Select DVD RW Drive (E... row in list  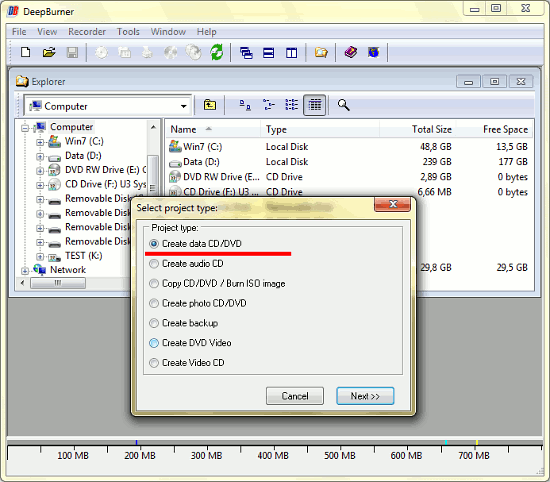(349, 177)
